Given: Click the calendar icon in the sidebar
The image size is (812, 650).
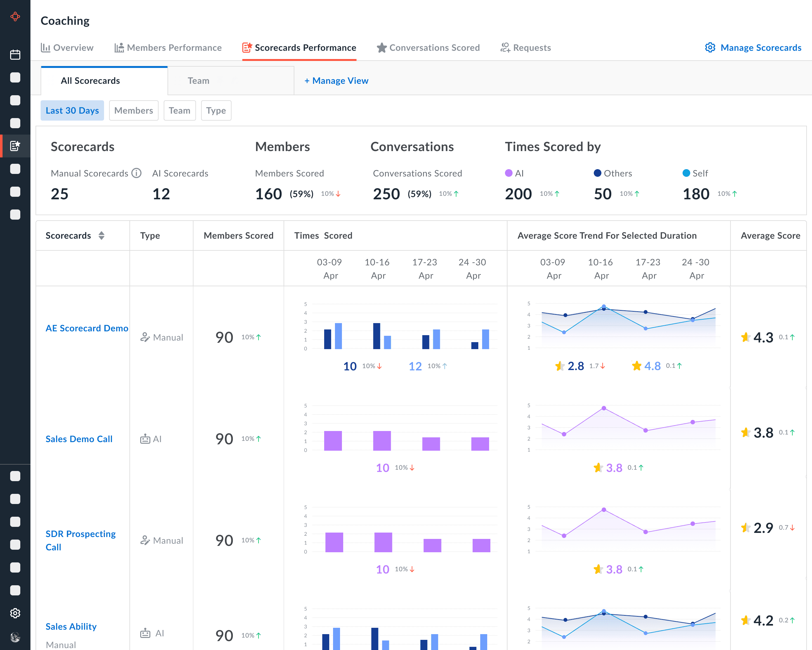Looking at the screenshot, I should click(x=15, y=55).
